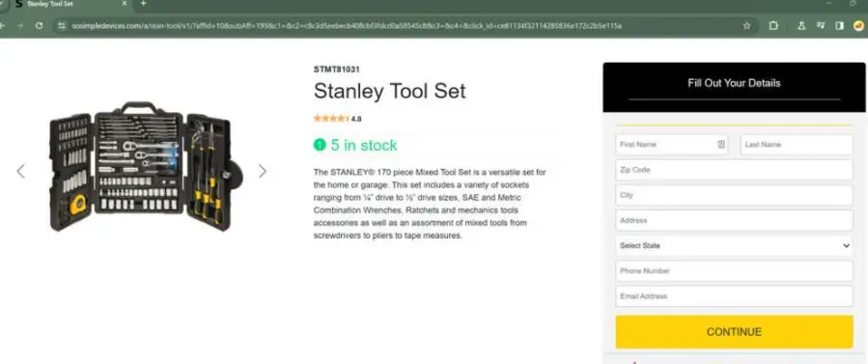Click the site info icon in address bar
Screen dimensions: 868x364
tap(62, 25)
